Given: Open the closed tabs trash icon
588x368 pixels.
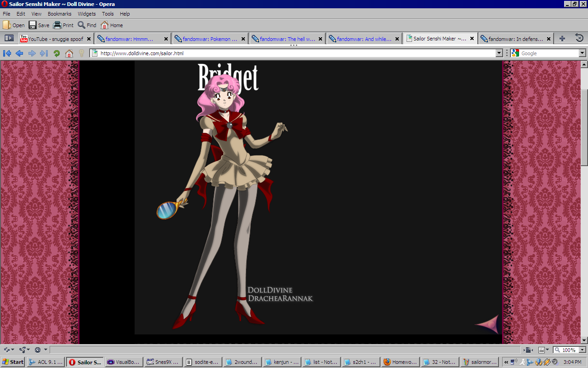Looking at the screenshot, I should (x=579, y=39).
